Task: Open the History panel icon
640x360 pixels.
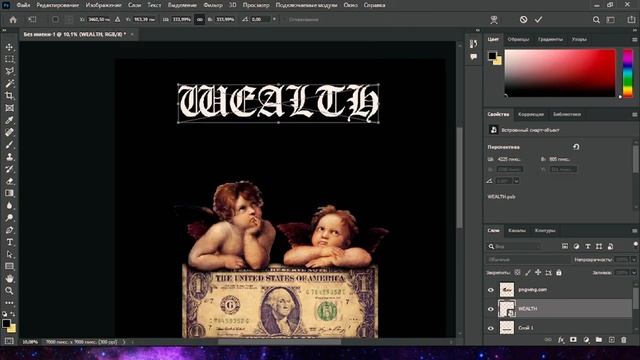Action: pyautogui.click(x=473, y=44)
